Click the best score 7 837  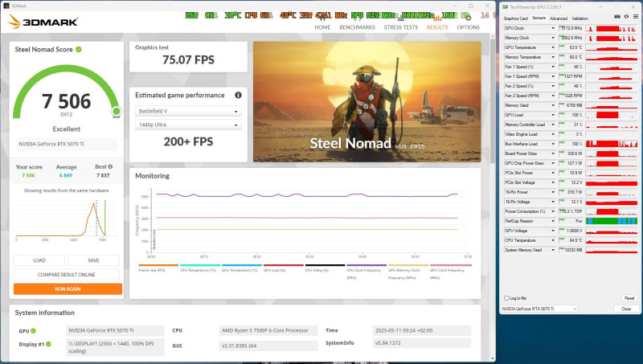[x=103, y=175]
